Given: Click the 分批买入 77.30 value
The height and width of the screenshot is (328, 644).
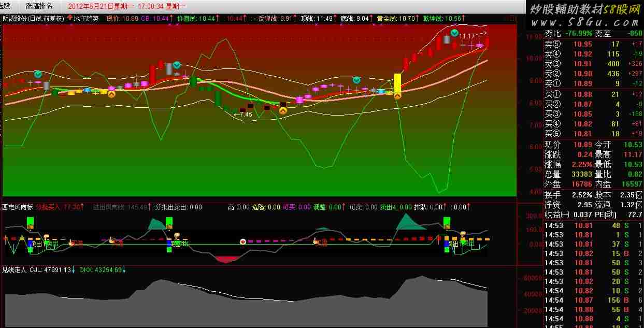Looking at the screenshot, I should [x=58, y=207].
